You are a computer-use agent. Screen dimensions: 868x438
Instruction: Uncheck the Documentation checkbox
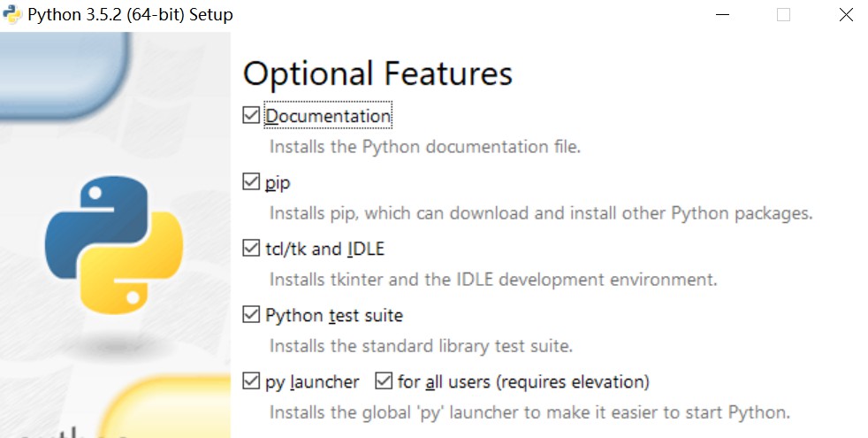point(251,115)
